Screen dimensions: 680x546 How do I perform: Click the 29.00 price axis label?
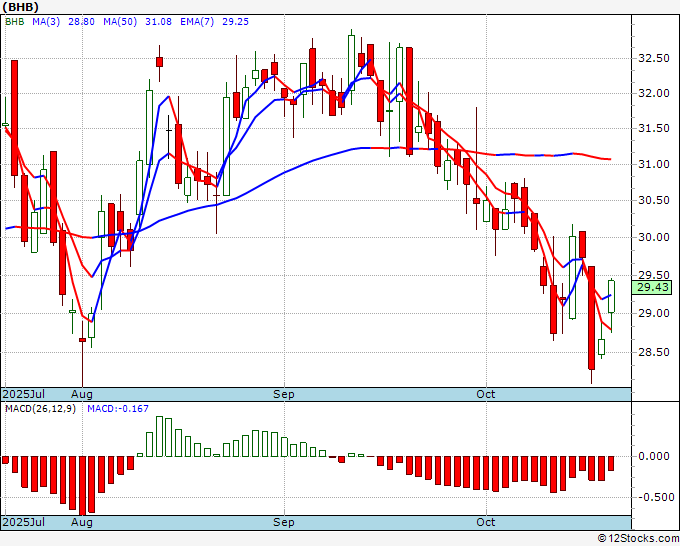pyautogui.click(x=654, y=313)
